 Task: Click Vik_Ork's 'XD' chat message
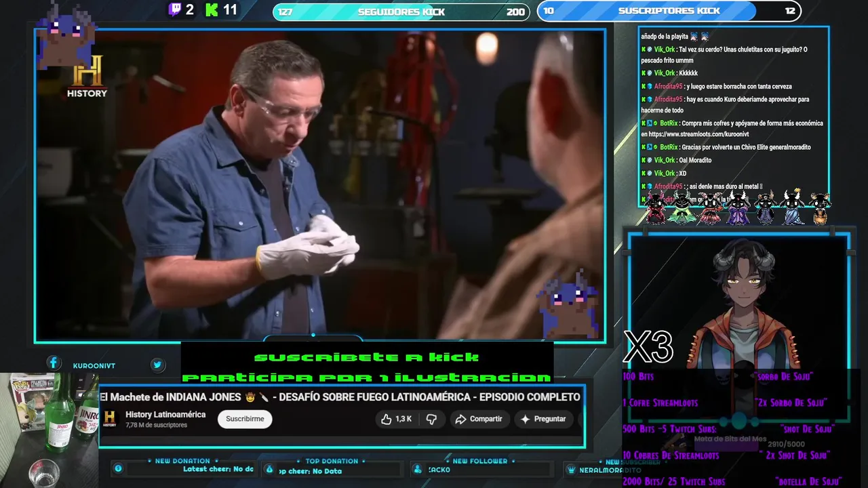click(x=663, y=174)
